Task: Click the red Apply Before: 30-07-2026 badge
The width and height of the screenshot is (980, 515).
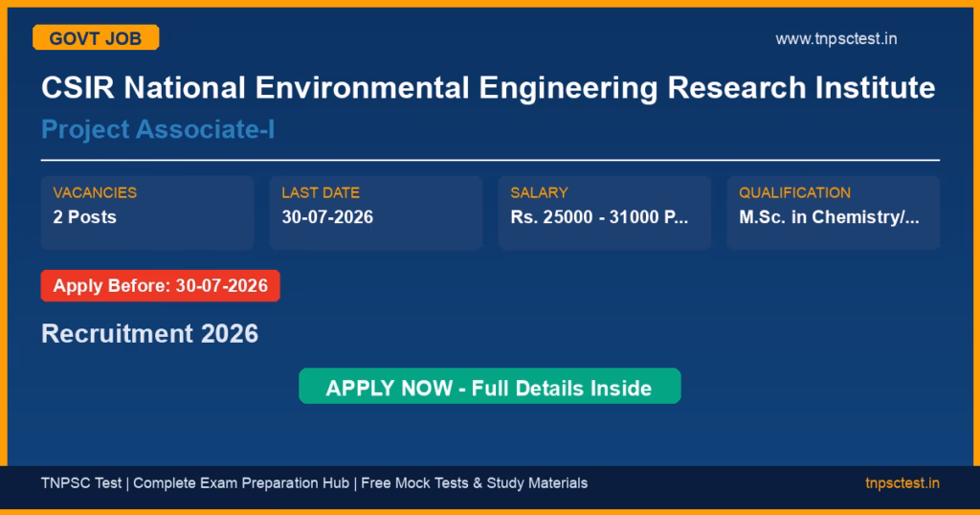Action: click(161, 285)
